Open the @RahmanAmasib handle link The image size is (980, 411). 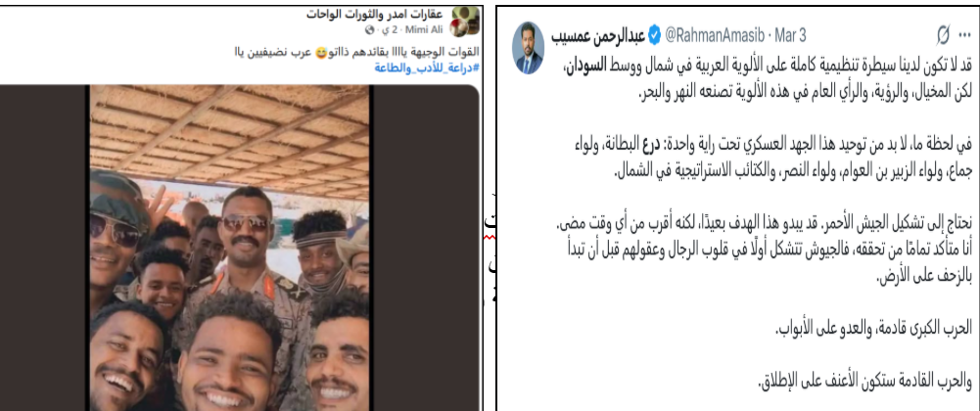[717, 35]
